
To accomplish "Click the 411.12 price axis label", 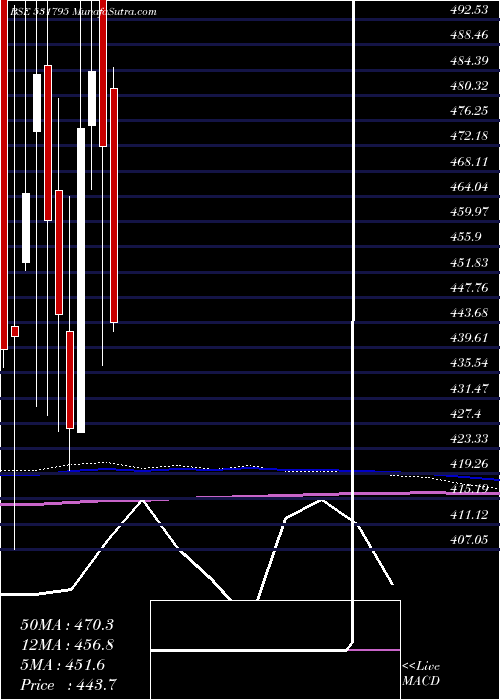I will (x=470, y=515).
